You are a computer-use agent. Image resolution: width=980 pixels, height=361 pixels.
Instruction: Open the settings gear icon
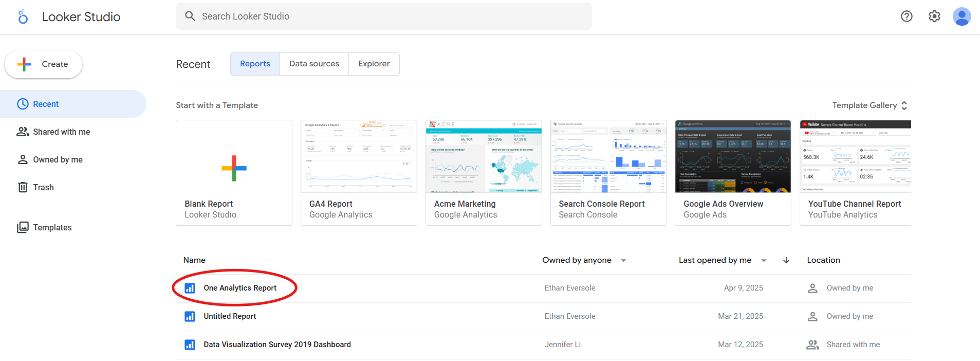(x=934, y=16)
